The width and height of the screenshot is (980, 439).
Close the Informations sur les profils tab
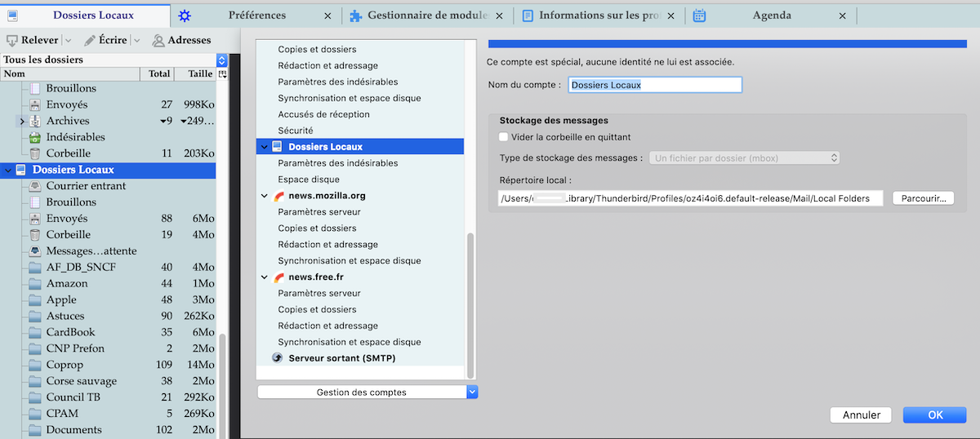(671, 16)
